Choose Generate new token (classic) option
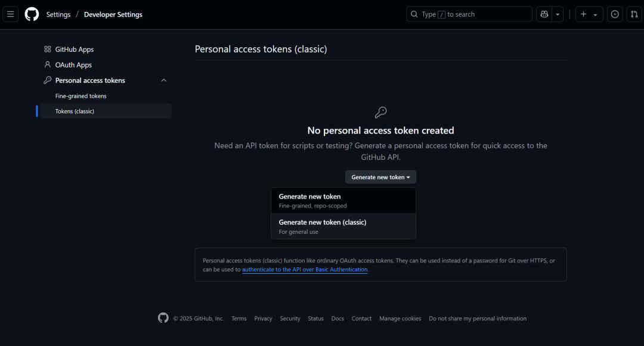Image resolution: width=644 pixels, height=346 pixels. tap(343, 226)
